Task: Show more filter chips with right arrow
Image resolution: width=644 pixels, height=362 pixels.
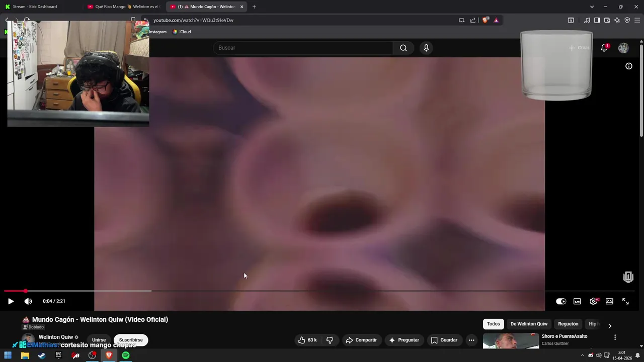Action: click(610, 325)
